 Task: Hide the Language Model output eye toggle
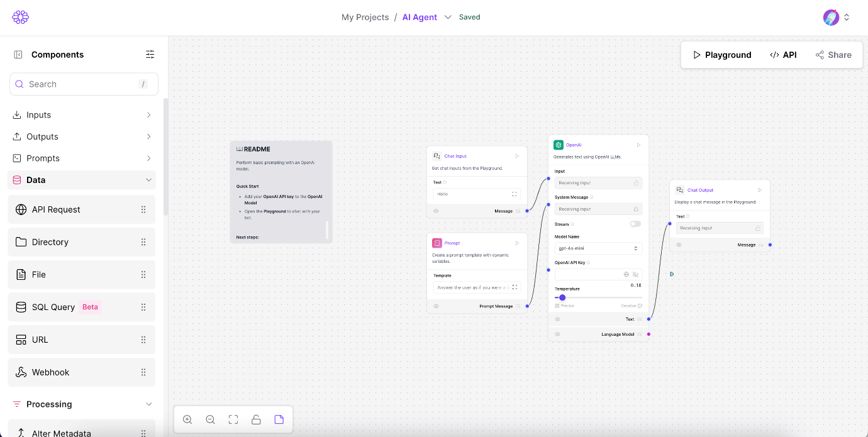point(557,334)
